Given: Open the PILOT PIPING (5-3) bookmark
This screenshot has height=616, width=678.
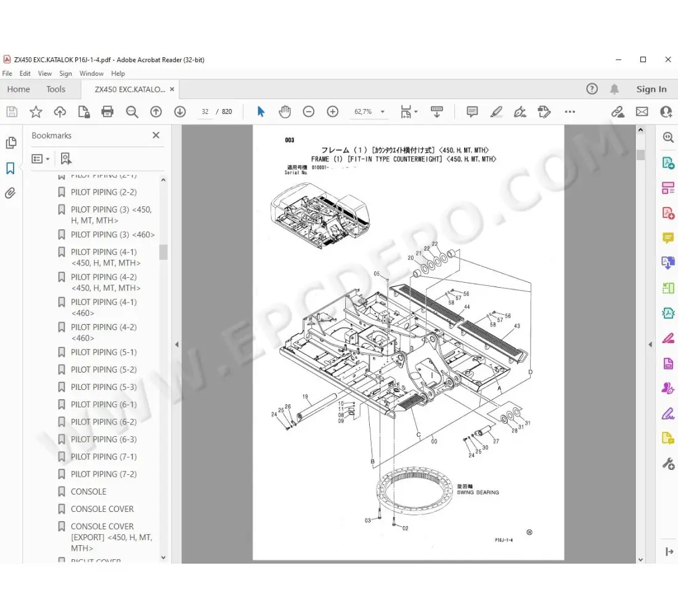Looking at the screenshot, I should point(104,387).
